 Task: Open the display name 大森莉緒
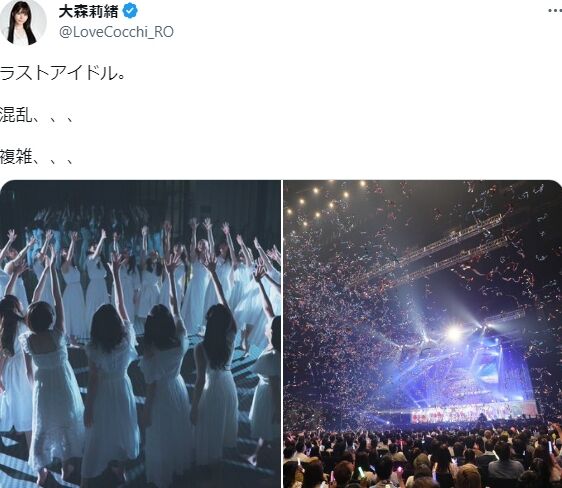(88, 12)
